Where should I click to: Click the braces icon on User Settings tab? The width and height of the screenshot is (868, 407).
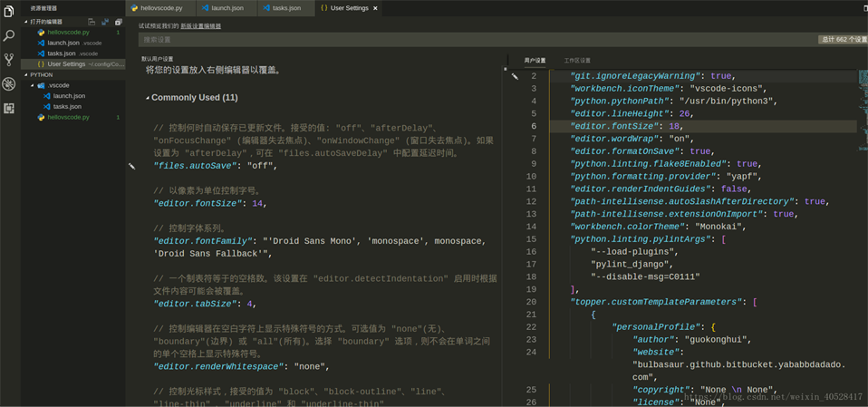[x=323, y=8]
